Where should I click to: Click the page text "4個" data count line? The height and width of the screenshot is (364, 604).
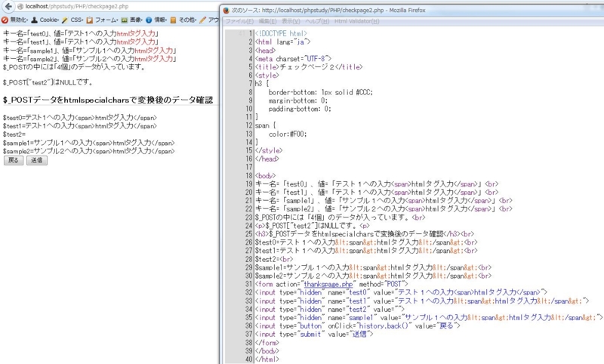tap(74, 67)
